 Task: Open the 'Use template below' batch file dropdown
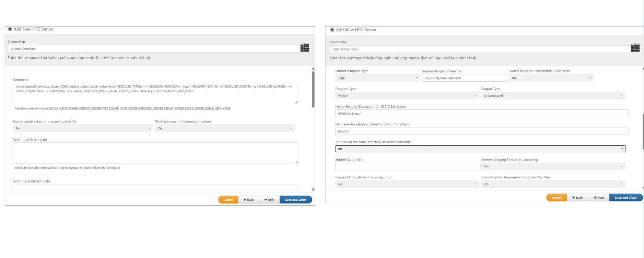pos(82,128)
